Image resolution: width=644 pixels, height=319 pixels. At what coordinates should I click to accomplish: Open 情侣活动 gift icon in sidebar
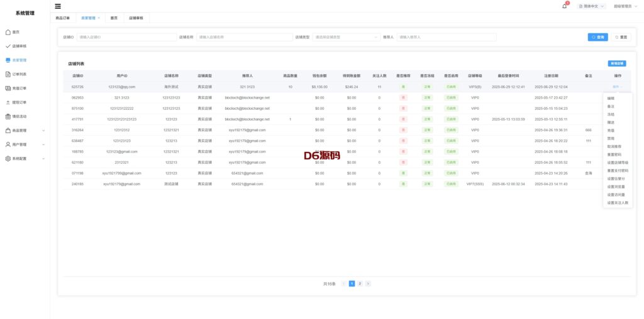coord(8,116)
